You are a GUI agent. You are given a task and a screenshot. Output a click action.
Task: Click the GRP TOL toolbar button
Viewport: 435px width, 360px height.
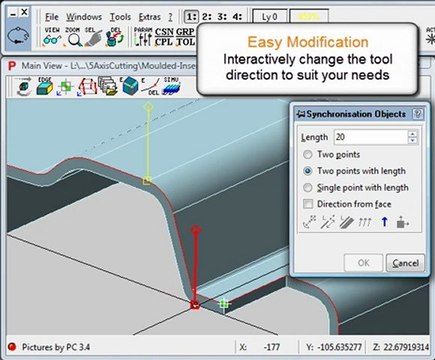click(185, 36)
